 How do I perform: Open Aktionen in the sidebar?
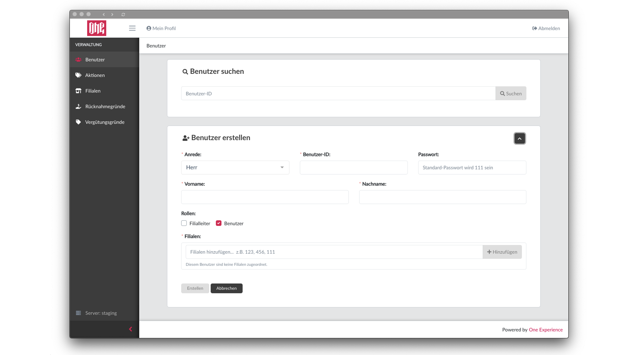(x=95, y=75)
